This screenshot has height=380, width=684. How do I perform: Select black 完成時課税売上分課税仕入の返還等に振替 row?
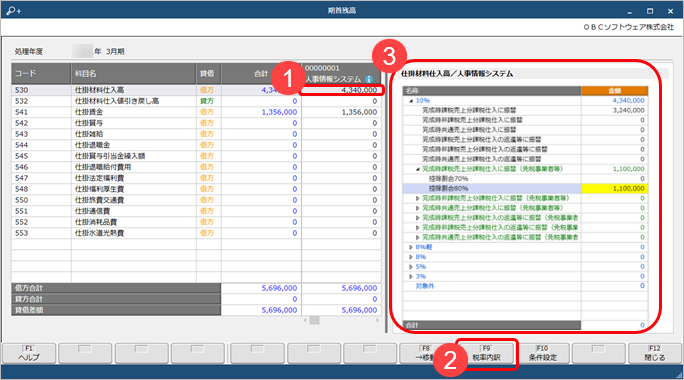(x=525, y=140)
